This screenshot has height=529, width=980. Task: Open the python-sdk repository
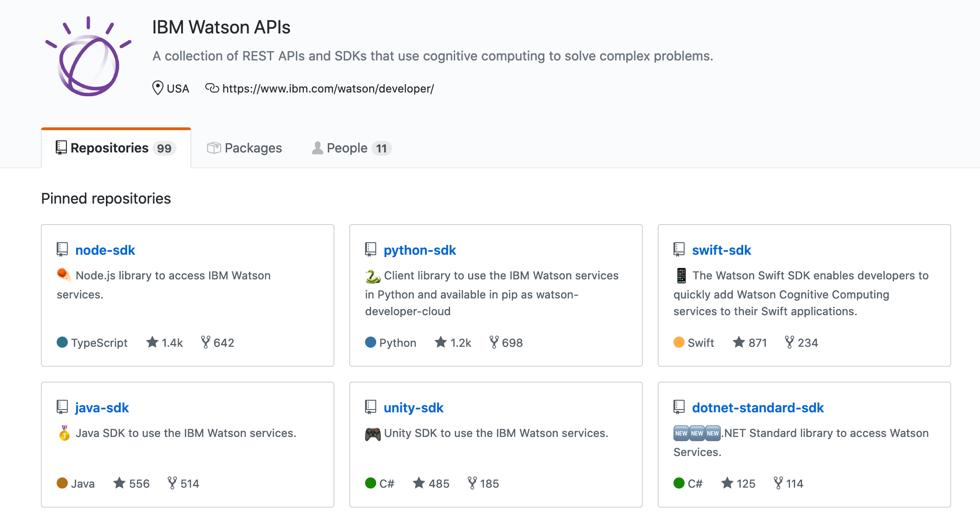pos(419,250)
